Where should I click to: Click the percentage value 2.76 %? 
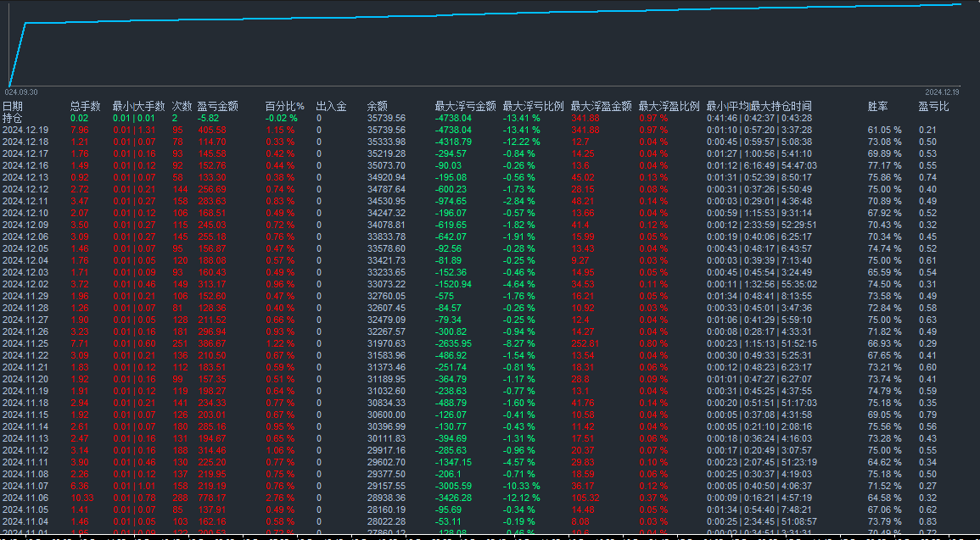[x=279, y=498]
